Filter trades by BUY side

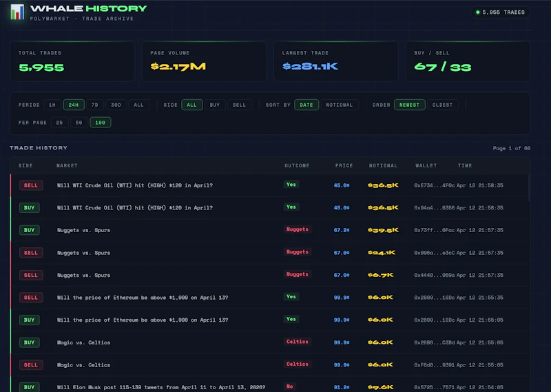[x=215, y=105]
